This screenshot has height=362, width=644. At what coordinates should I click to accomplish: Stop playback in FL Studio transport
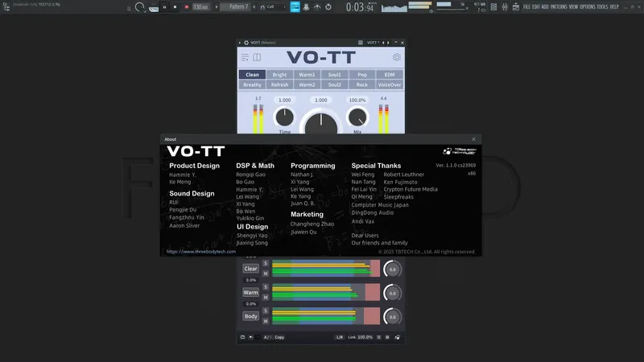(175, 7)
